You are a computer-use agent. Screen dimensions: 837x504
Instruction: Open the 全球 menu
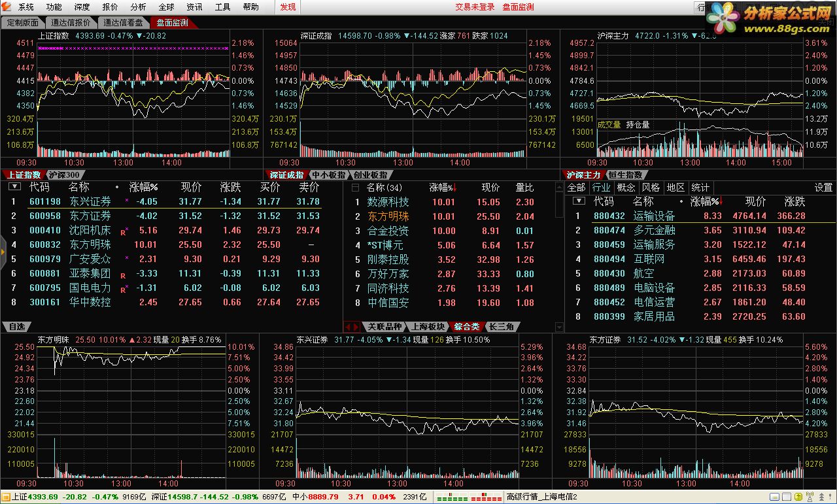tap(166, 7)
